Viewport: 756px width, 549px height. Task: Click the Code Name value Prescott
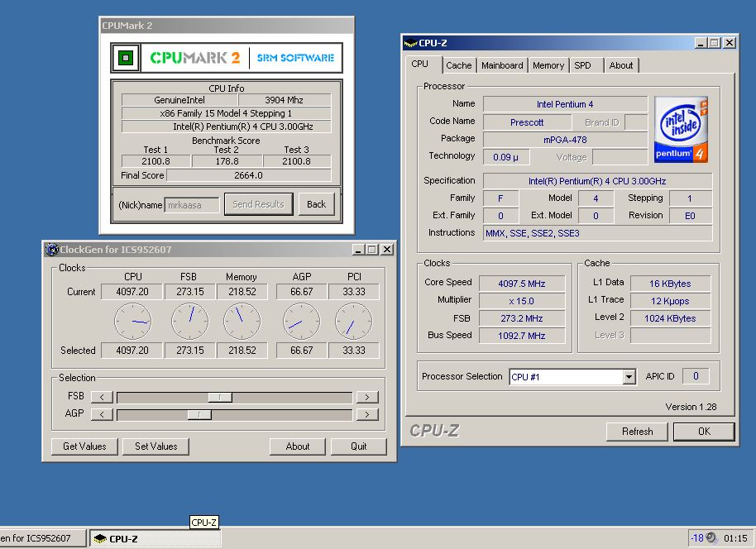[527, 122]
